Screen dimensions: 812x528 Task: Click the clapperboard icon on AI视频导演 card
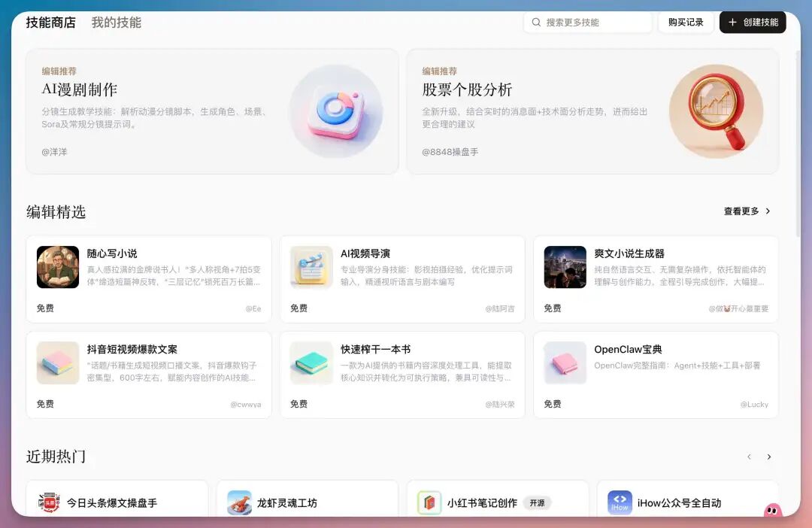coord(311,266)
